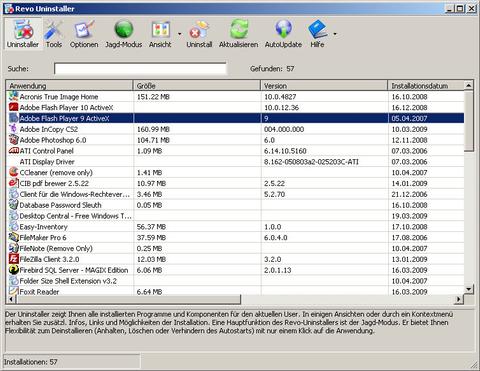Click the Database Password Sleuth icon
Viewport: 480px width, 371px height.
pos(14,205)
